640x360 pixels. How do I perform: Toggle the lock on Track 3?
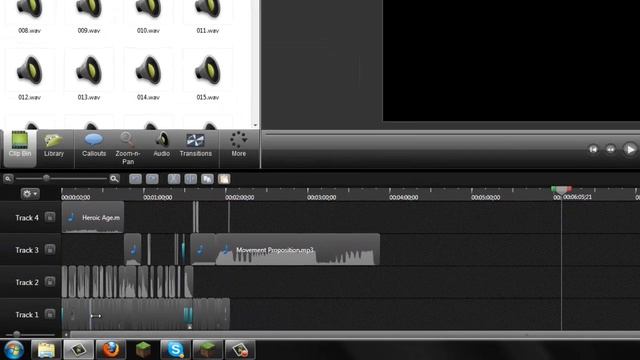click(x=50, y=249)
